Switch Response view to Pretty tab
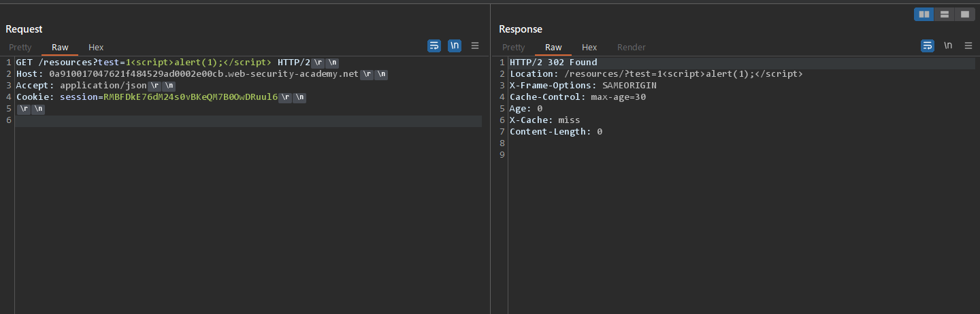The image size is (980, 314). tap(514, 48)
